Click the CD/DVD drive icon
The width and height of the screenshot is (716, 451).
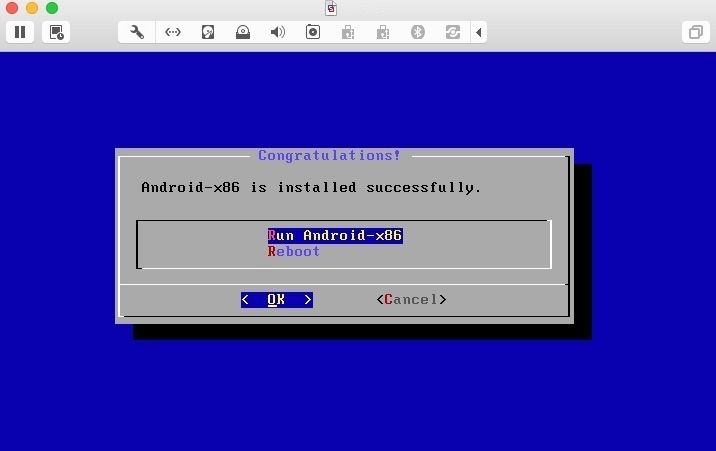click(x=243, y=32)
